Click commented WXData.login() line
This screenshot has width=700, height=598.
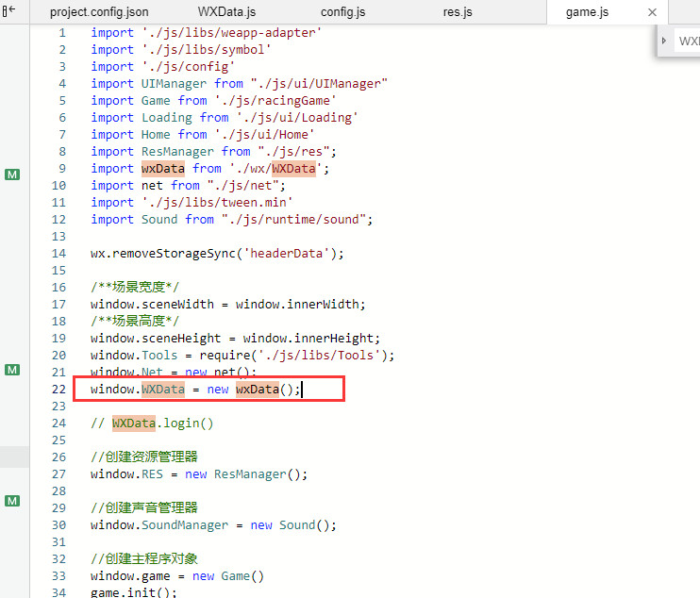pyautogui.click(x=152, y=423)
